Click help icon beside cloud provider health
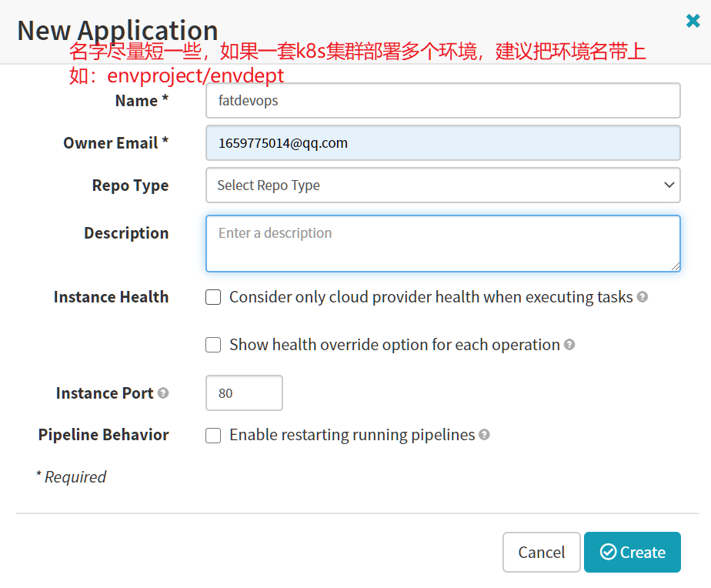This screenshot has height=588, width=711. pos(643,297)
